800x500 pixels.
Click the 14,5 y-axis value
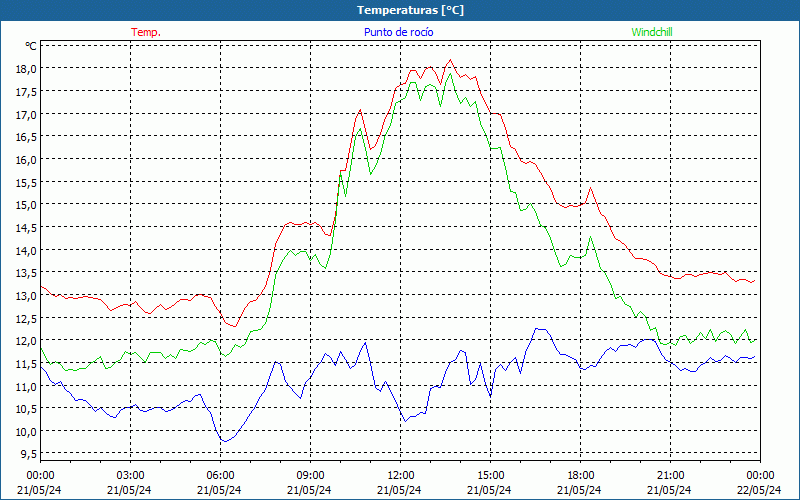pyautogui.click(x=27, y=228)
